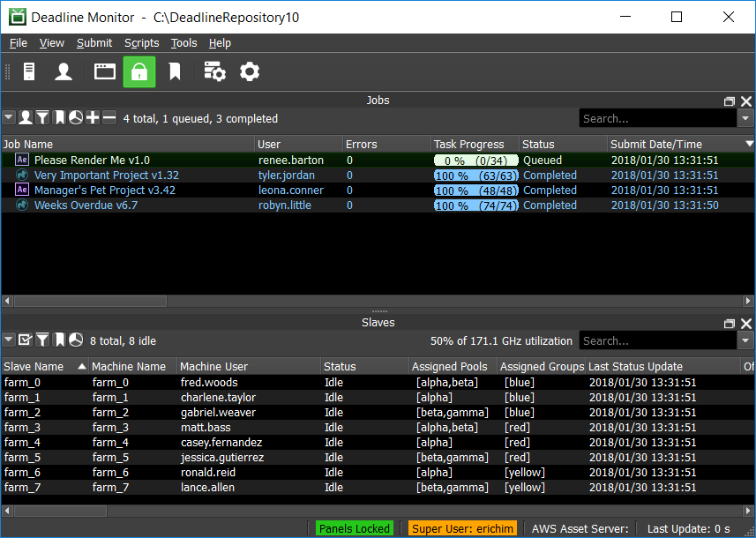Screen dimensions: 756x538
Task: Click the 3ds Max icon of Very Important Project
Action: click(x=22, y=175)
